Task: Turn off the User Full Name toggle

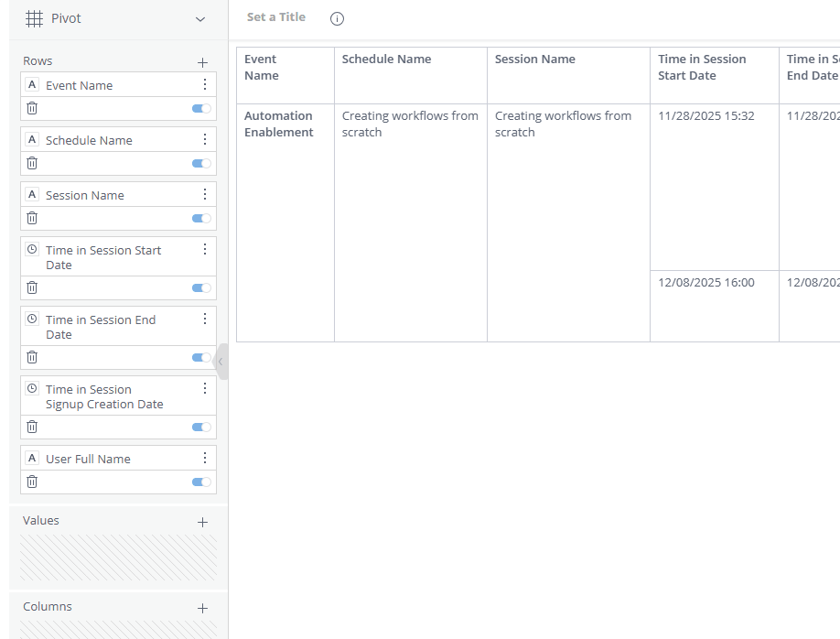Action: pos(200,481)
